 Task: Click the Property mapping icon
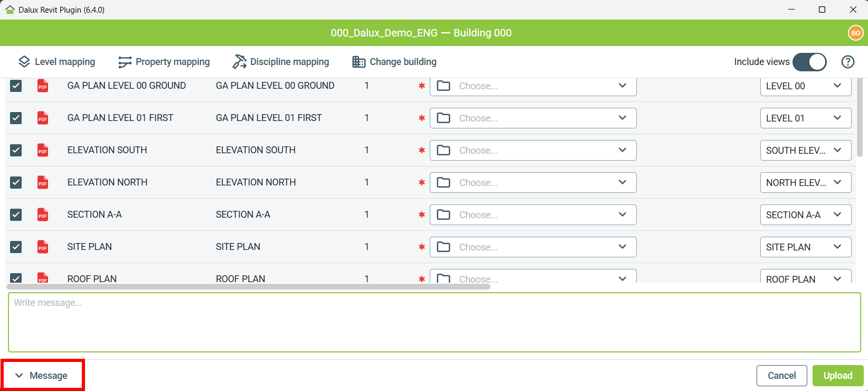(125, 62)
